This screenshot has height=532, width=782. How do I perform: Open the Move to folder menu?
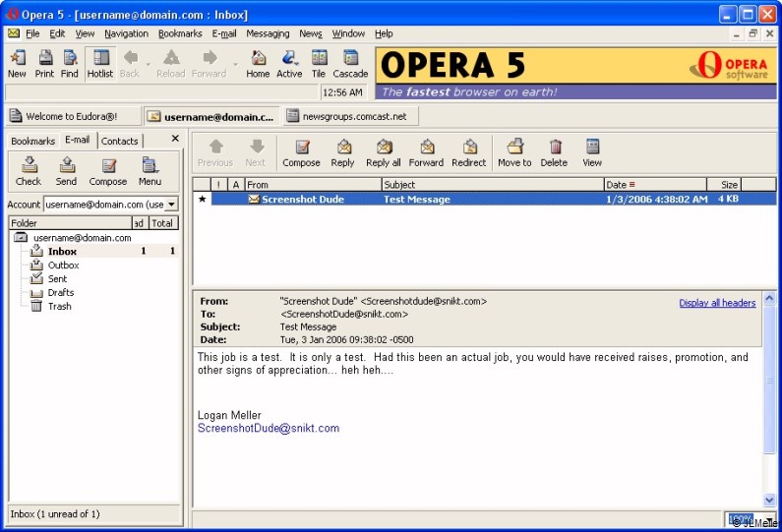click(513, 152)
